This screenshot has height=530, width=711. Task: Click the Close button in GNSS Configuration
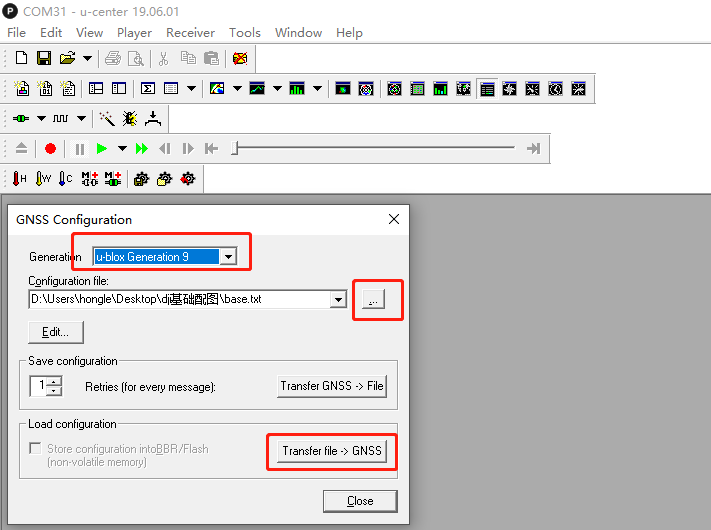coord(360,501)
